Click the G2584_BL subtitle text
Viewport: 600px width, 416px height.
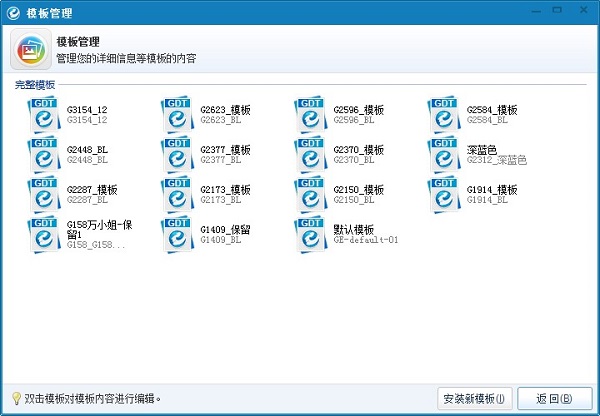[487, 120]
